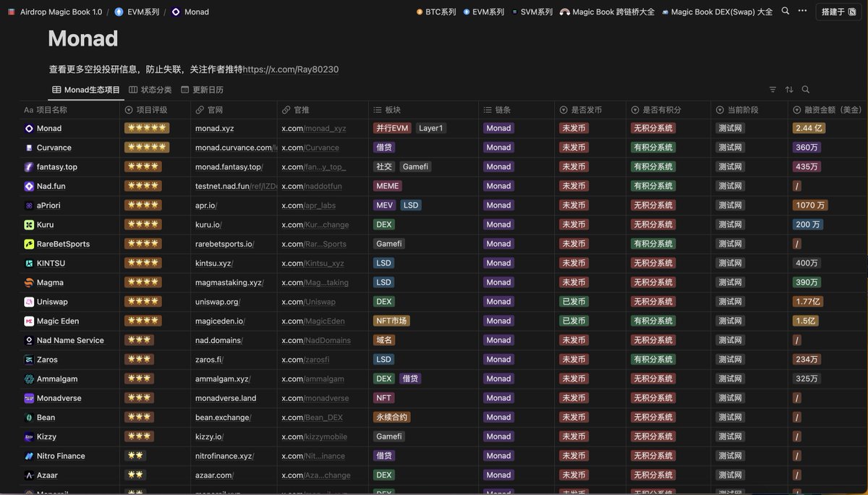
Task: Click the 2.44 亿 funding tag
Action: click(809, 128)
